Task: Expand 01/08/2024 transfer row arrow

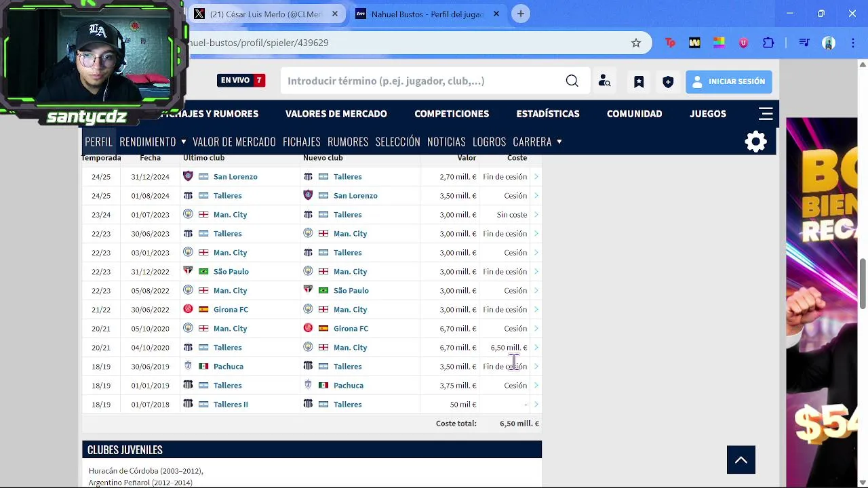Action: pos(536,195)
